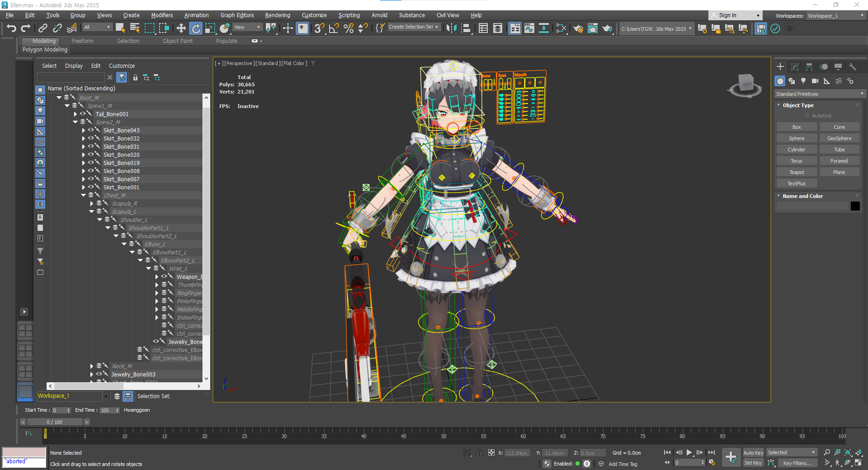Click the Selection Lock toggle in status bar
This screenshot has height=470, width=868.
(479, 452)
